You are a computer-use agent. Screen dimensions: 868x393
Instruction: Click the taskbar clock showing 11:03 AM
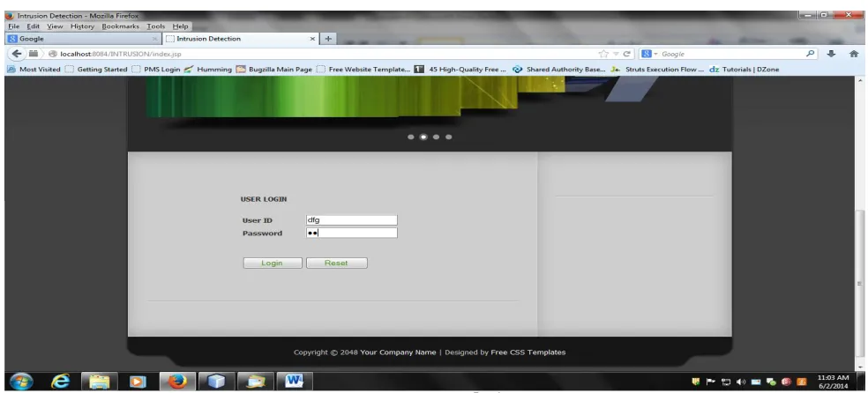pyautogui.click(x=833, y=382)
